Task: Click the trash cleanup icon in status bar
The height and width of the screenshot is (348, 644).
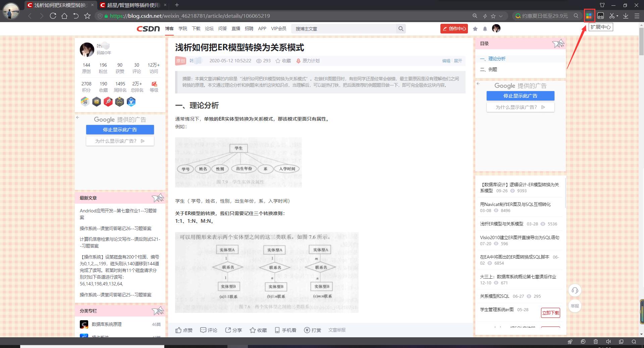Action: [x=596, y=342]
